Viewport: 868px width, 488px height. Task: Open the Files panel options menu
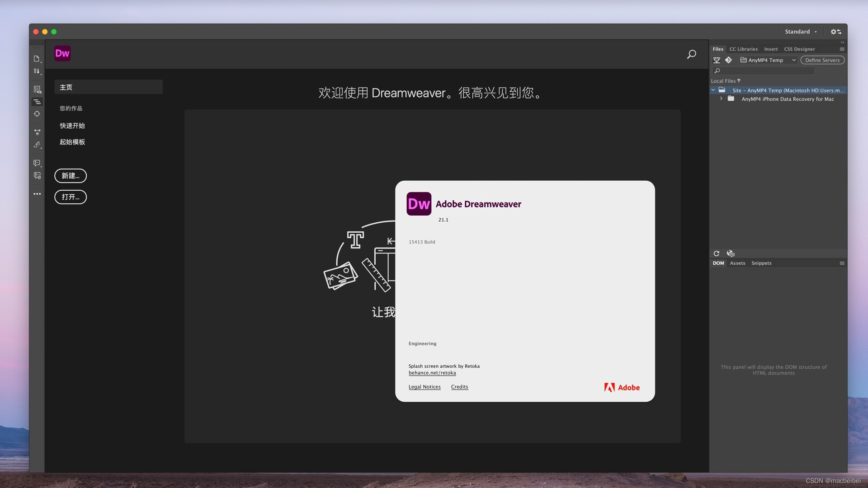[841, 49]
